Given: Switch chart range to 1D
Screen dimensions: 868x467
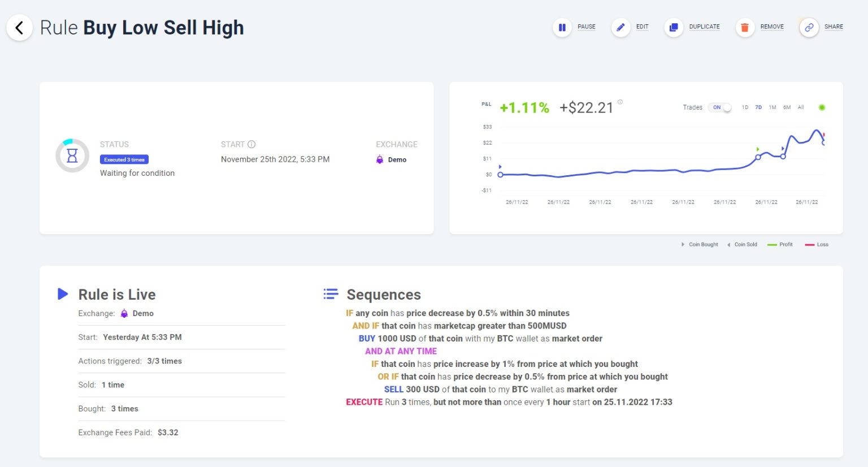Looking at the screenshot, I should [745, 107].
